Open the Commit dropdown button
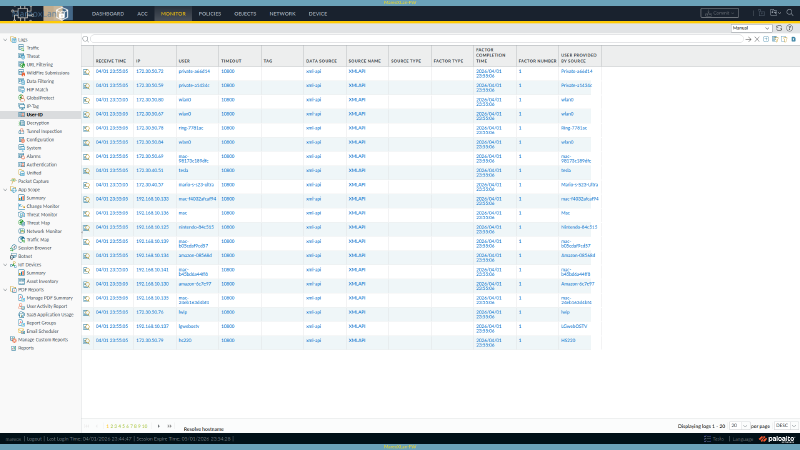 tap(719, 13)
